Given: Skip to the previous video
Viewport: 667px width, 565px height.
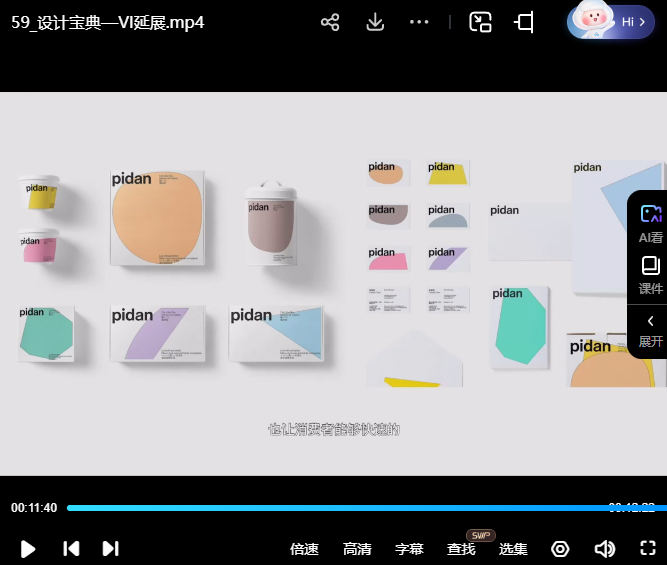Looking at the screenshot, I should pos(71,548).
